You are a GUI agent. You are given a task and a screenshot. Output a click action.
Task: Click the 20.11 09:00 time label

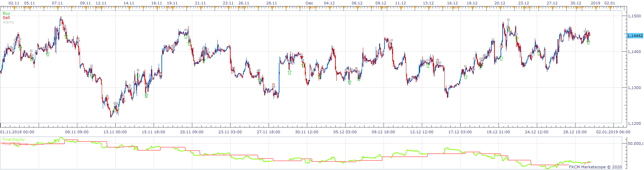pyautogui.click(x=192, y=132)
